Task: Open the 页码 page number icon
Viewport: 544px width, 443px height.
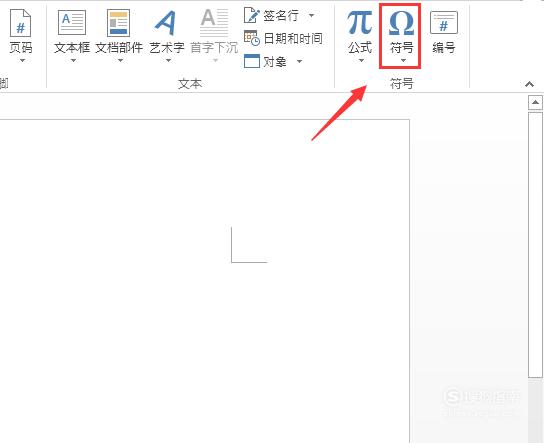Action: point(20,23)
